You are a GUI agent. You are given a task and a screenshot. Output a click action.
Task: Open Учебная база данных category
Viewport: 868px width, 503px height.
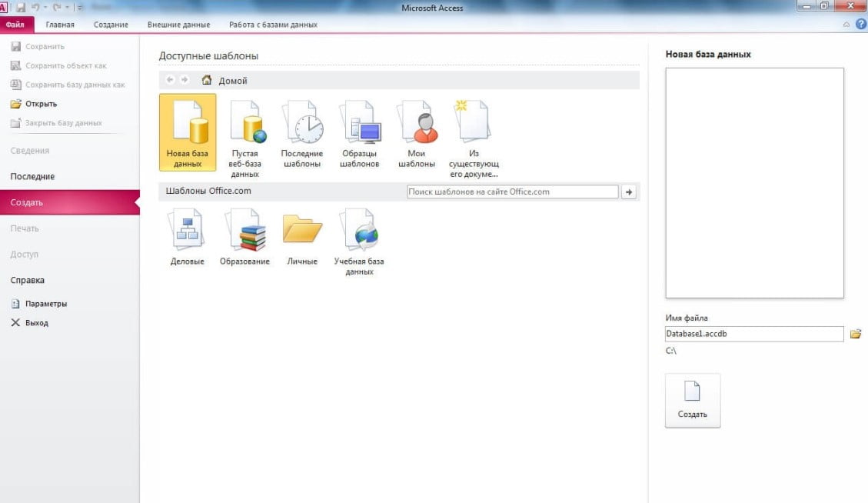(x=359, y=242)
